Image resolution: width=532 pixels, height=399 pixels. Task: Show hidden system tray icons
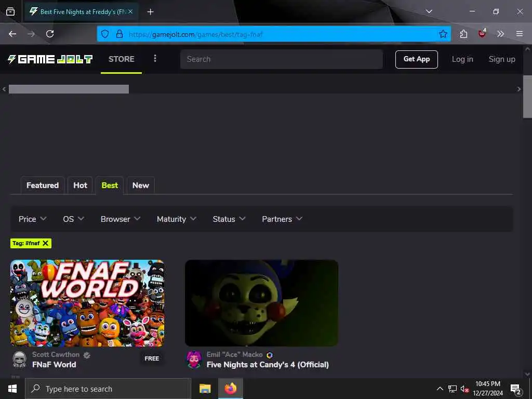click(x=440, y=389)
